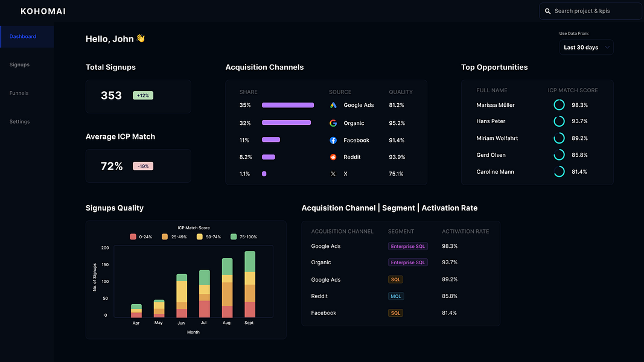The height and width of the screenshot is (362, 644).
Task: Click the SHARE column header
Action: [249, 92]
